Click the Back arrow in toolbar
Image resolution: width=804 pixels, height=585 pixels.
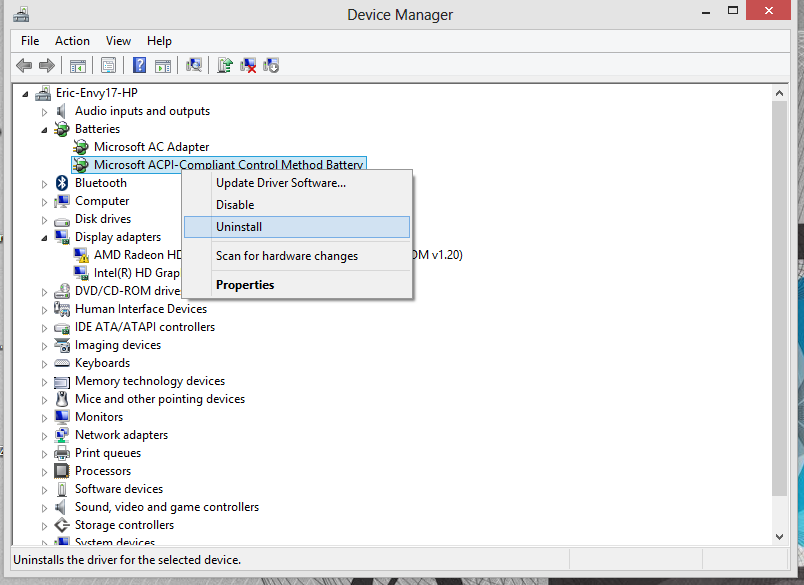[24, 66]
